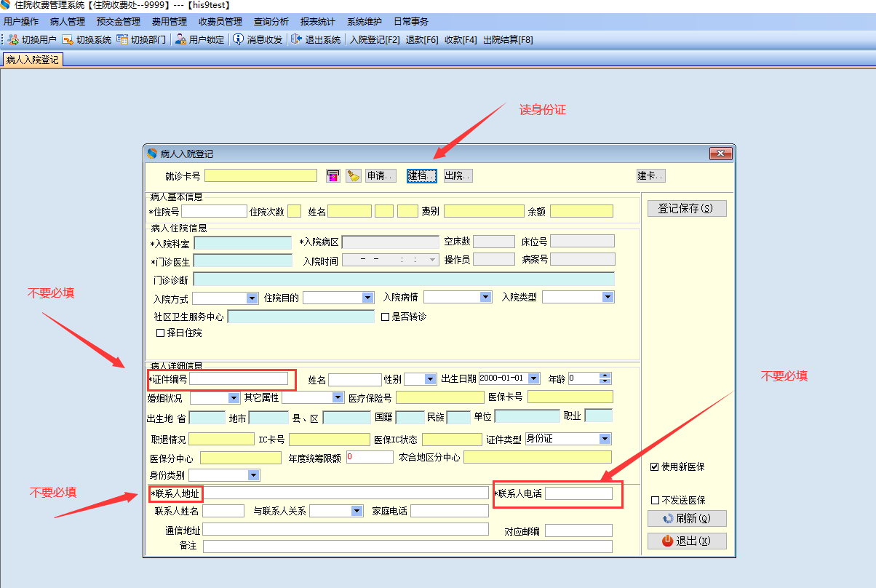
Task: Close the 病人入院登记 dialog
Action: tap(720, 154)
